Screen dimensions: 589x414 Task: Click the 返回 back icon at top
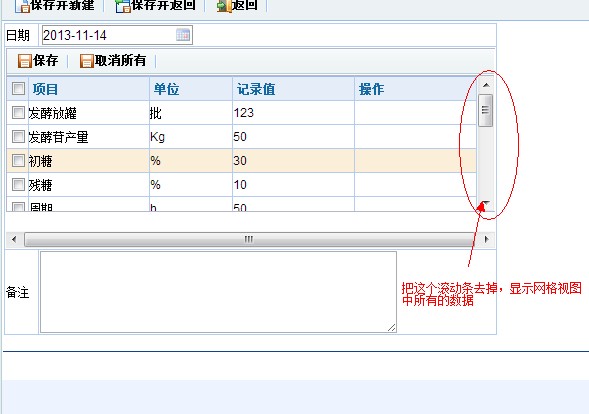point(224,6)
